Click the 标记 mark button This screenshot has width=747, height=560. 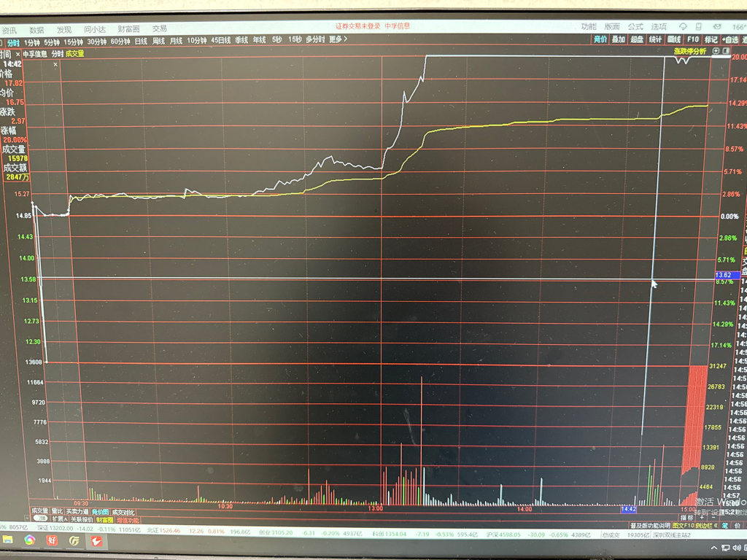(711, 39)
